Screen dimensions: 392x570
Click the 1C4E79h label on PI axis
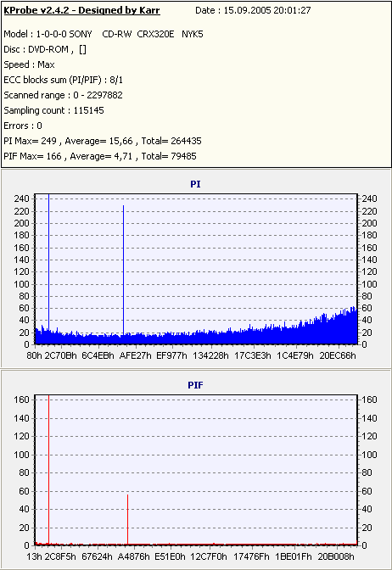click(x=295, y=356)
